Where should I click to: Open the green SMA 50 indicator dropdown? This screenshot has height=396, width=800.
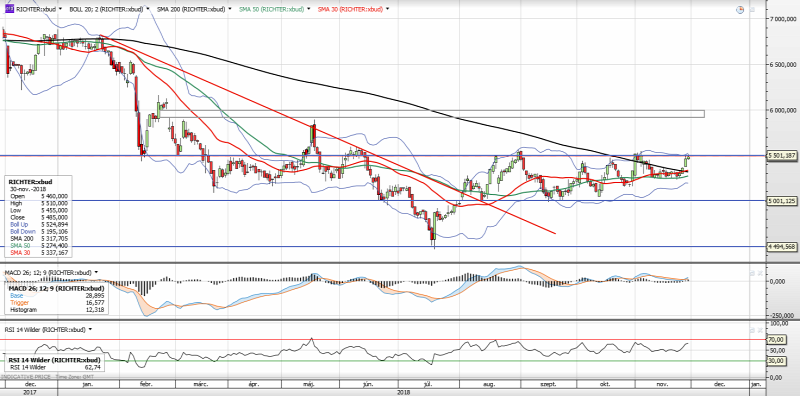(309, 9)
